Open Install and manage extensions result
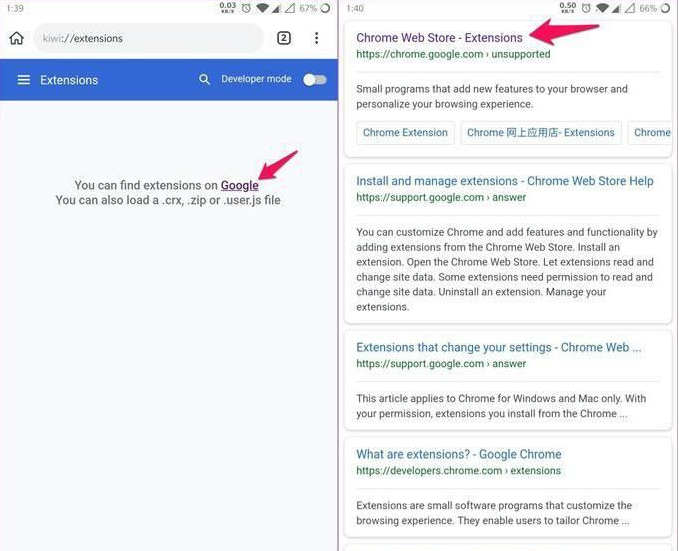This screenshot has height=551, width=679. [x=504, y=181]
